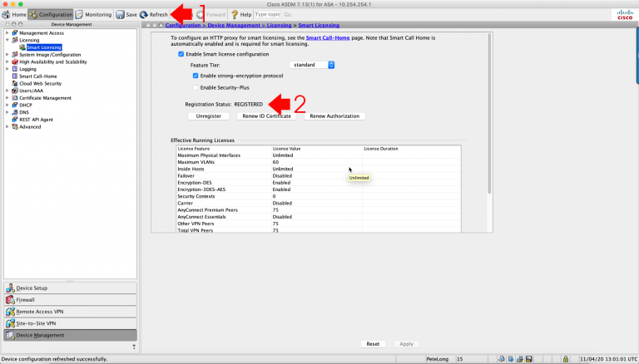
Task: Open the Remote Access VPN section
Action: [71, 312]
